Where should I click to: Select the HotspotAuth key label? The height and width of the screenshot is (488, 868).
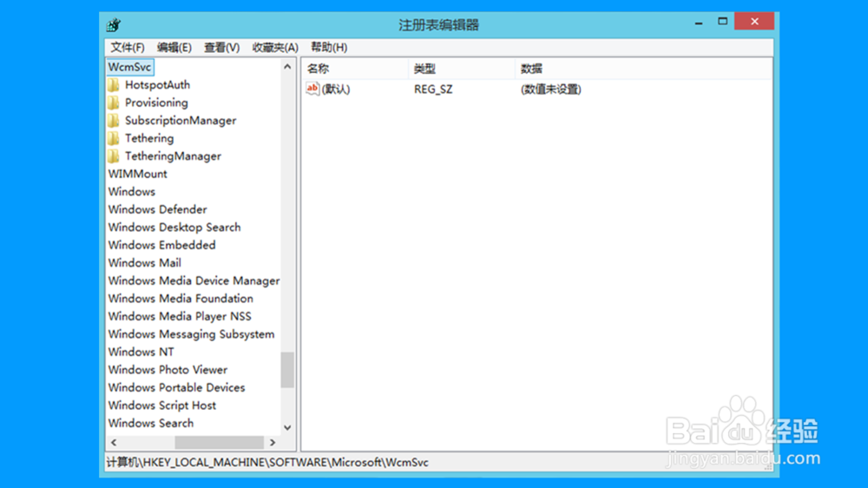157,85
